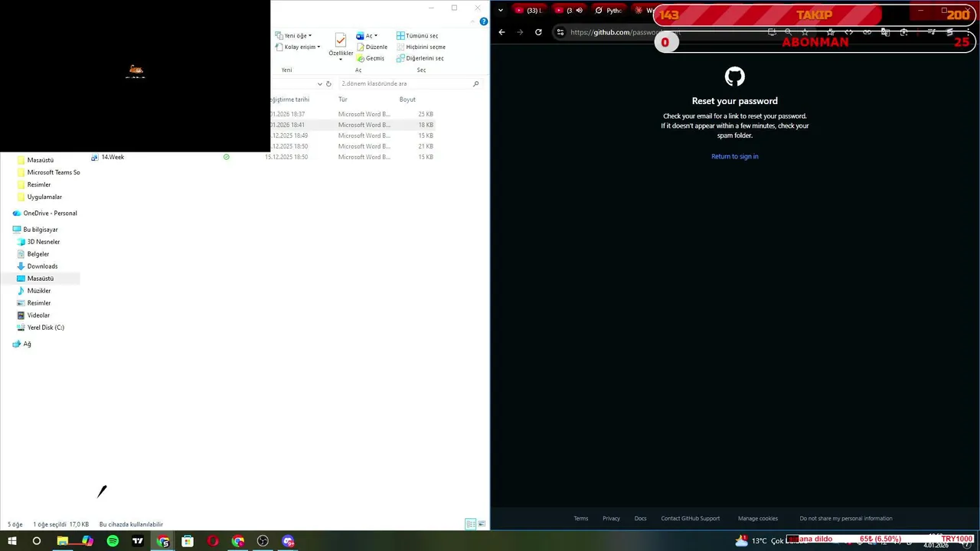Viewport: 980px width, 551px height.
Task: Sort by the Boyut column header
Action: (407, 99)
